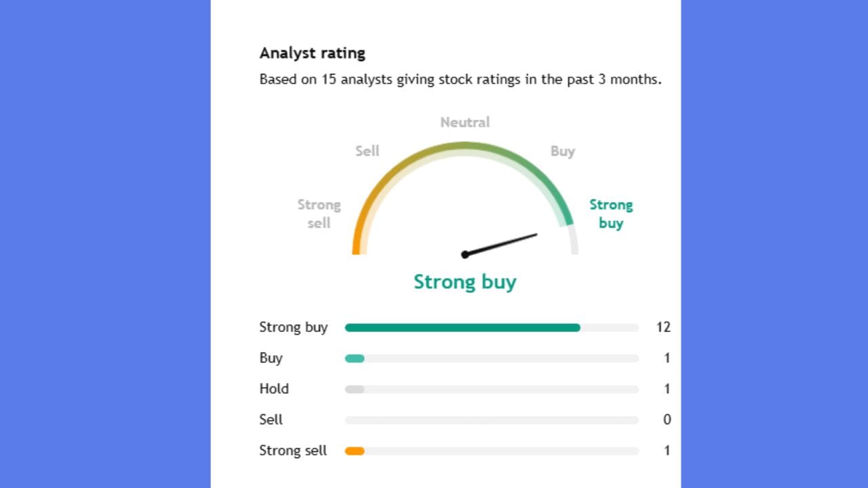Click the large Strong buy result text
Viewport: 868px width, 488px height.
[465, 282]
